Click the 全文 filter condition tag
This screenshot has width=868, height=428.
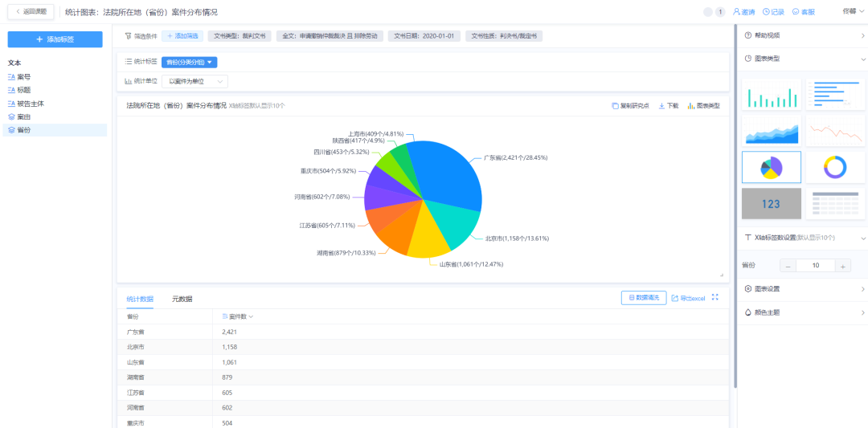tap(330, 36)
